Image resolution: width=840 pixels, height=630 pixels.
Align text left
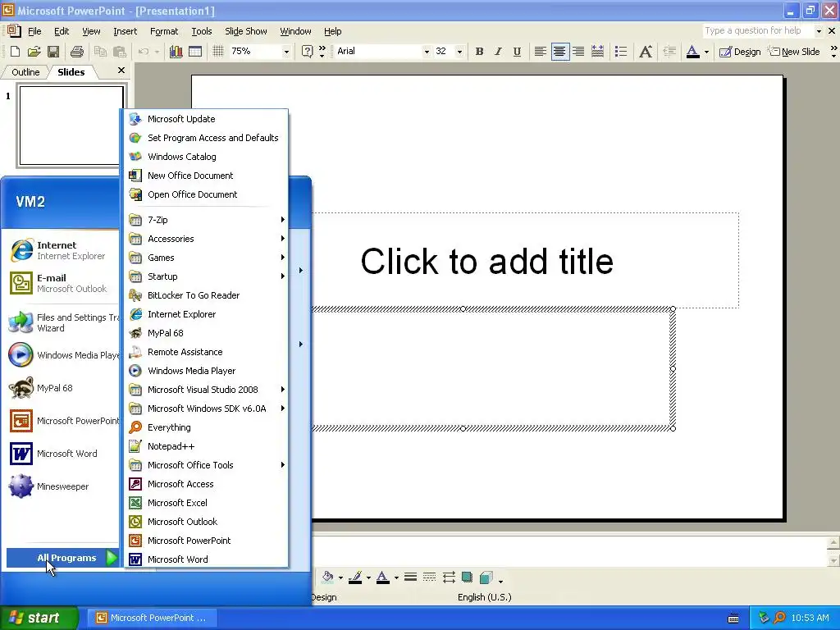pyautogui.click(x=541, y=52)
